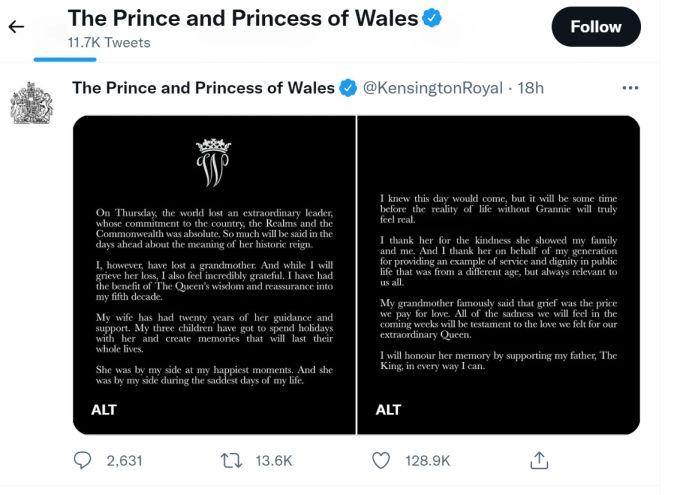Open left statement image with crown monogram
Screen dimensions: 680x495
click(x=214, y=275)
